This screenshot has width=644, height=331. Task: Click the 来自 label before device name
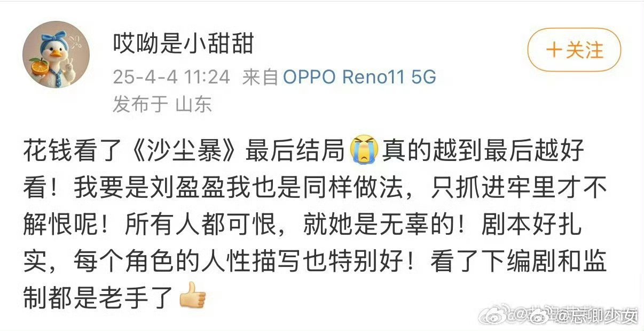coord(260,77)
